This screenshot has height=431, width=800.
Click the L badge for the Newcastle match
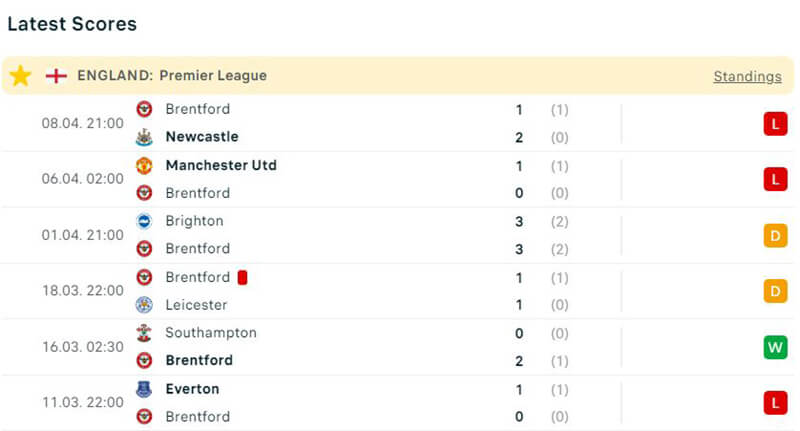(x=775, y=123)
